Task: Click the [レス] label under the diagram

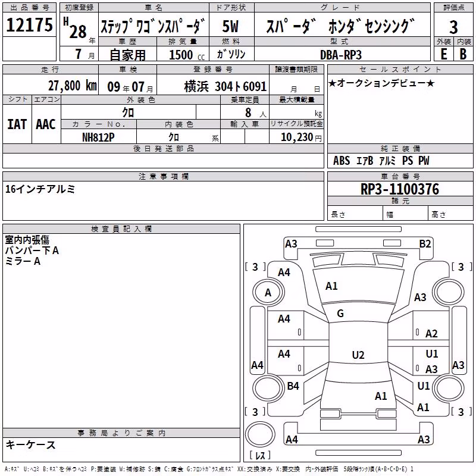Action: pyautogui.click(x=260, y=455)
